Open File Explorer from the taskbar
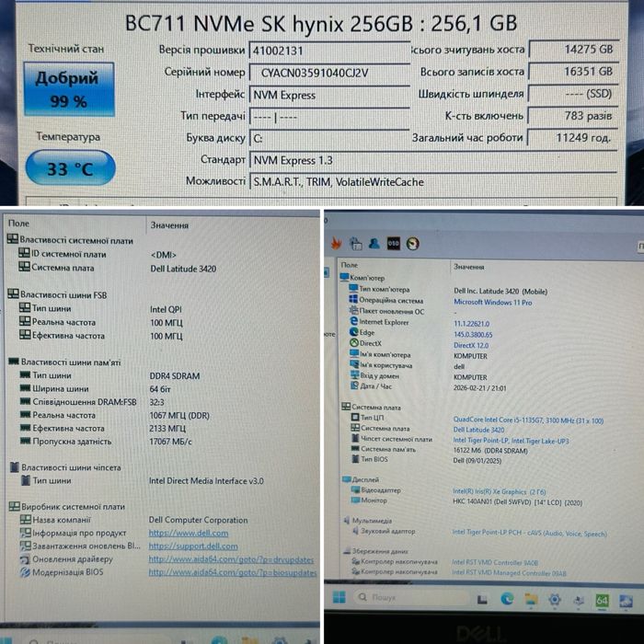The height and width of the screenshot is (644, 644). click(x=531, y=600)
